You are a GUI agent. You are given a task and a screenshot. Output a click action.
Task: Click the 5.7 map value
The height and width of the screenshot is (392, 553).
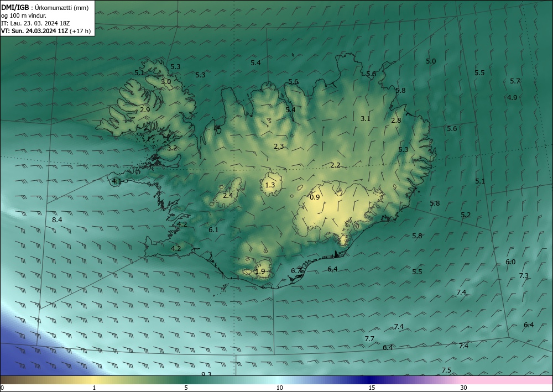[515, 81]
